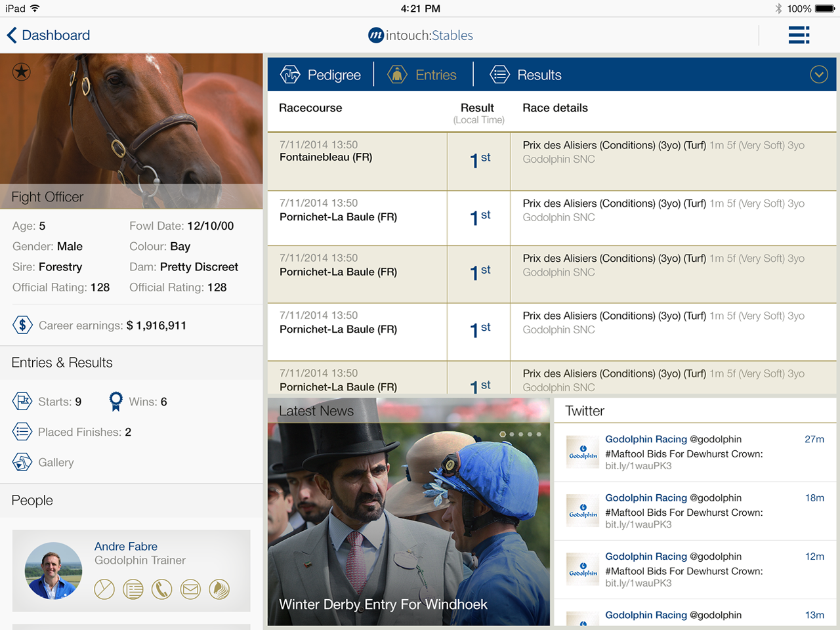Select the Fontainebleau (FR) race result row
Viewport: 840px width, 630px height.
tap(551, 161)
